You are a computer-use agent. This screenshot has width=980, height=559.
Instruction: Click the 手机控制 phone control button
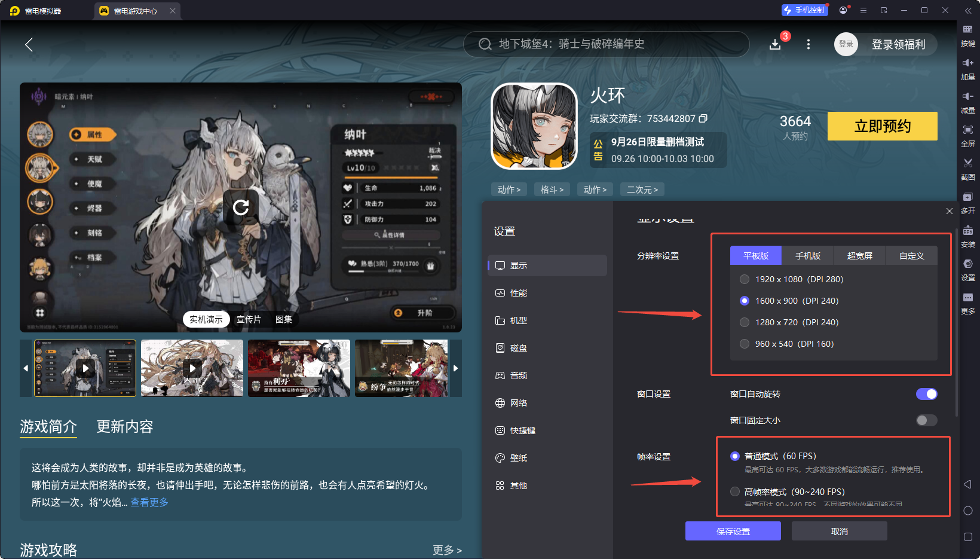(x=805, y=10)
